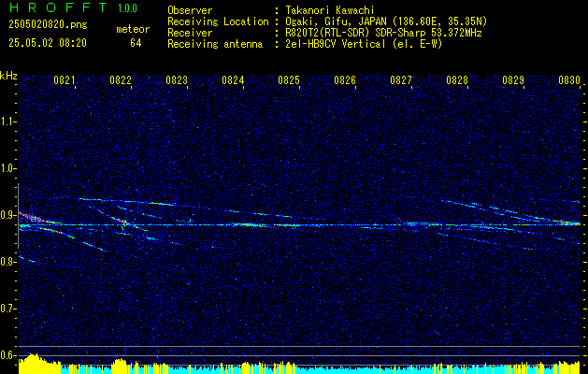Click the 0822 time marker

[x=121, y=79]
